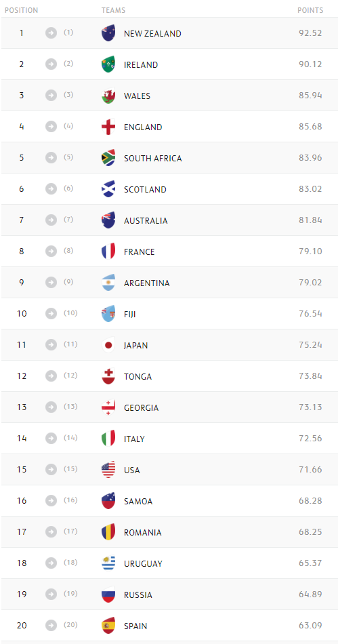Click the New Zealand flag icon
338x644 pixels.
108,33
